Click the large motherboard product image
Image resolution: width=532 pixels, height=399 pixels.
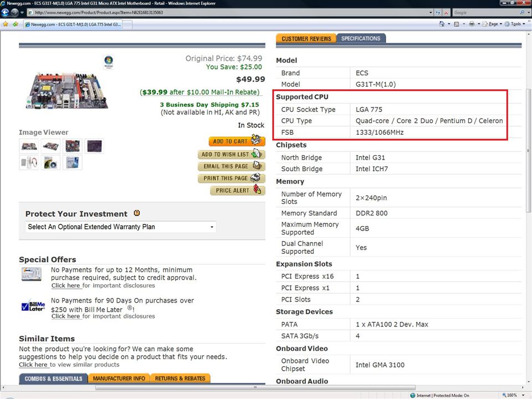[67, 91]
